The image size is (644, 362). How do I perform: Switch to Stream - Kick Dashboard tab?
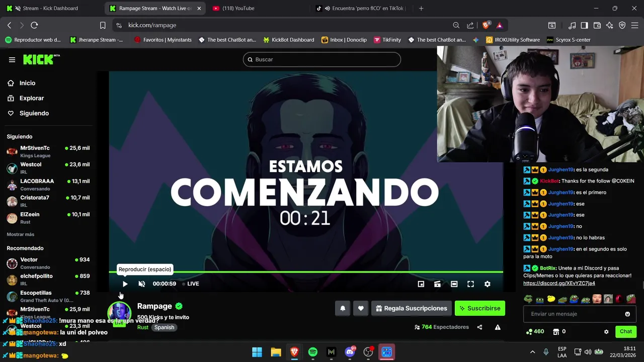coord(50,9)
